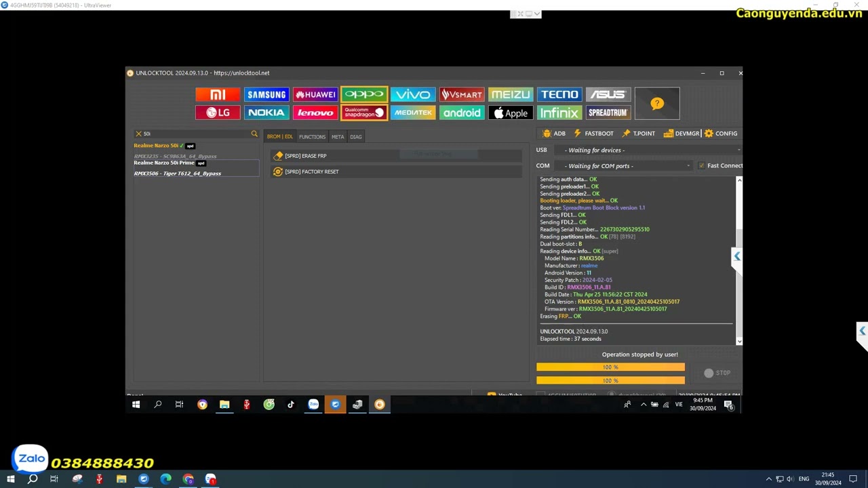Open remote taskbar search
Screen dimensions: 868x488
pos(158,405)
